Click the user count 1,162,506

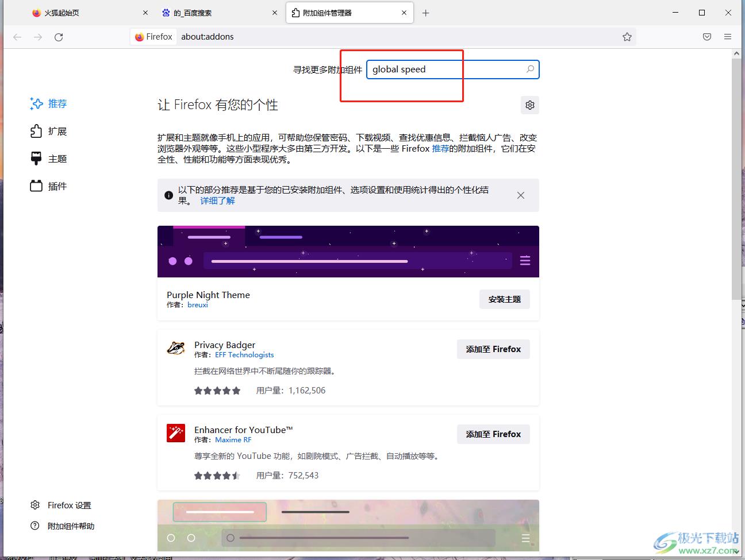(307, 391)
